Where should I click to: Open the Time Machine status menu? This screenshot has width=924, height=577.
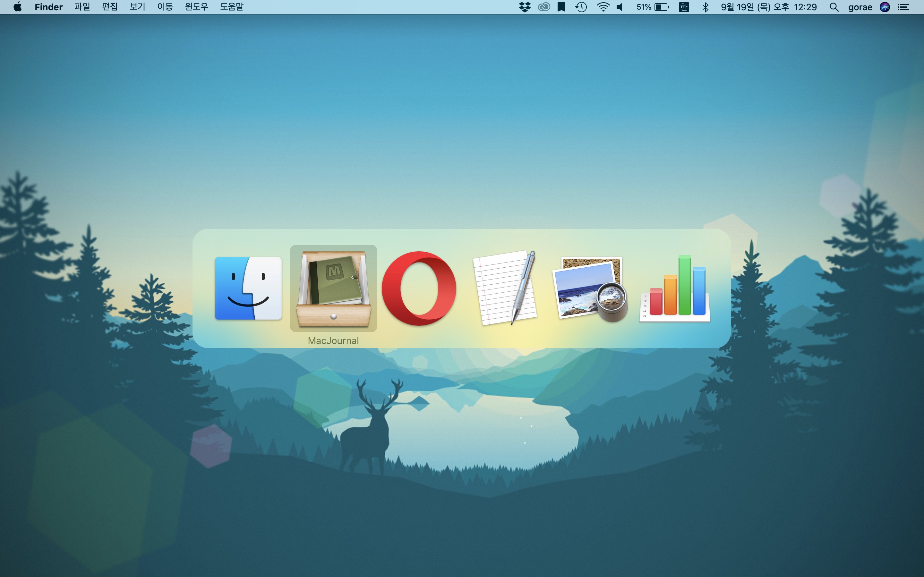[x=581, y=7]
